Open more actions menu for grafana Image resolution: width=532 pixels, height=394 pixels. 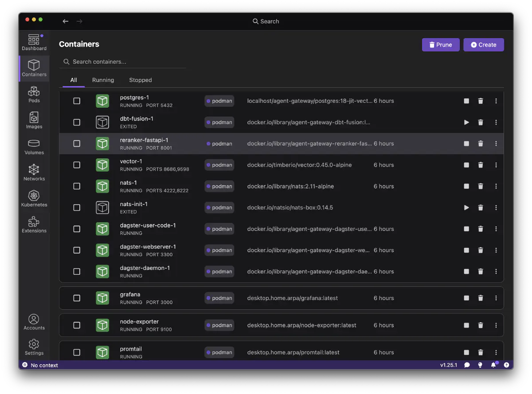pyautogui.click(x=496, y=298)
